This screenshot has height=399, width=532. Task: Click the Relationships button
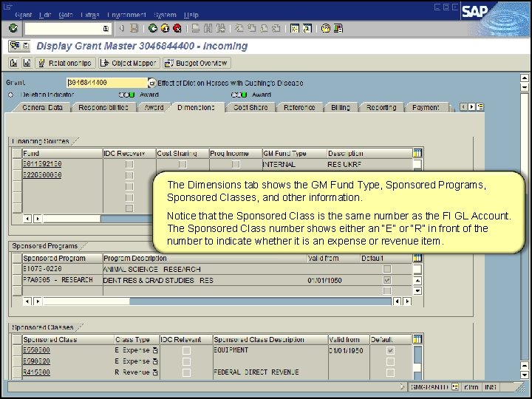65,63
